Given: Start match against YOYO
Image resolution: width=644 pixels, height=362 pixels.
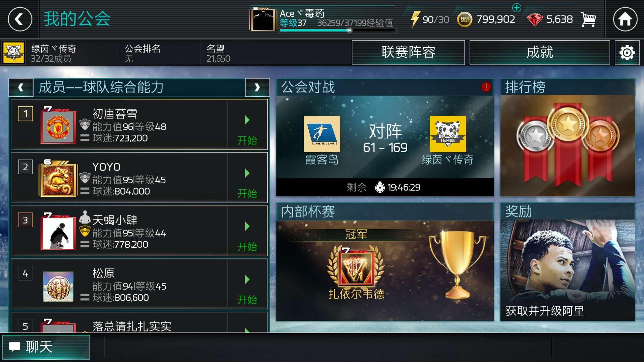Looking at the screenshot, I should (248, 183).
